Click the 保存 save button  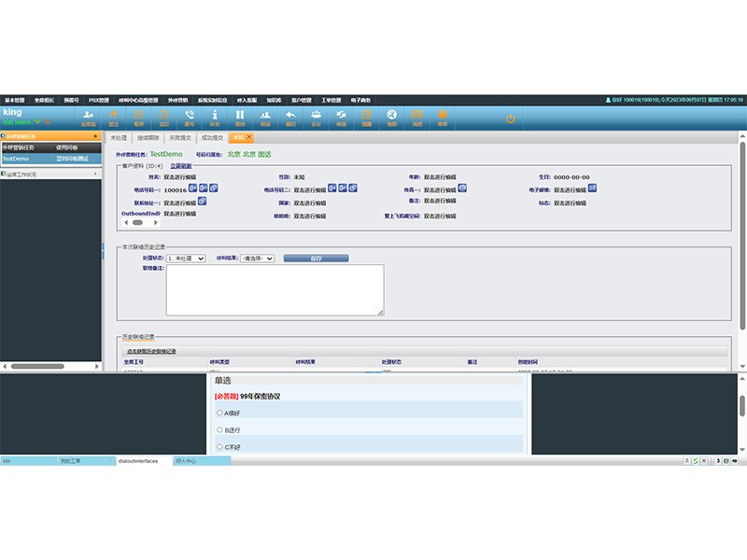click(316, 259)
